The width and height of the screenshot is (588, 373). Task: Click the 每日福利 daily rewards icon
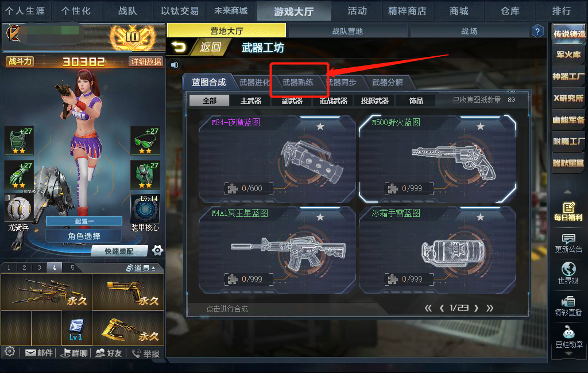click(568, 211)
